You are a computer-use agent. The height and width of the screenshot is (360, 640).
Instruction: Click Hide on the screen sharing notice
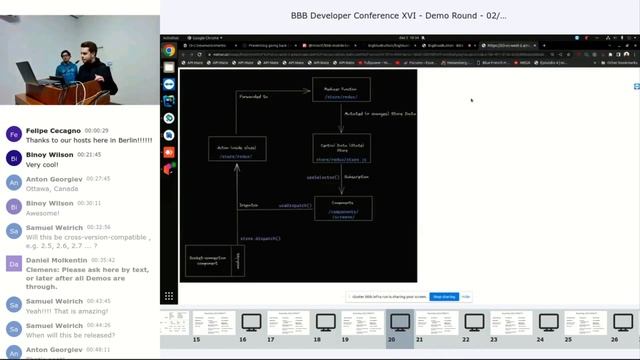click(x=466, y=297)
